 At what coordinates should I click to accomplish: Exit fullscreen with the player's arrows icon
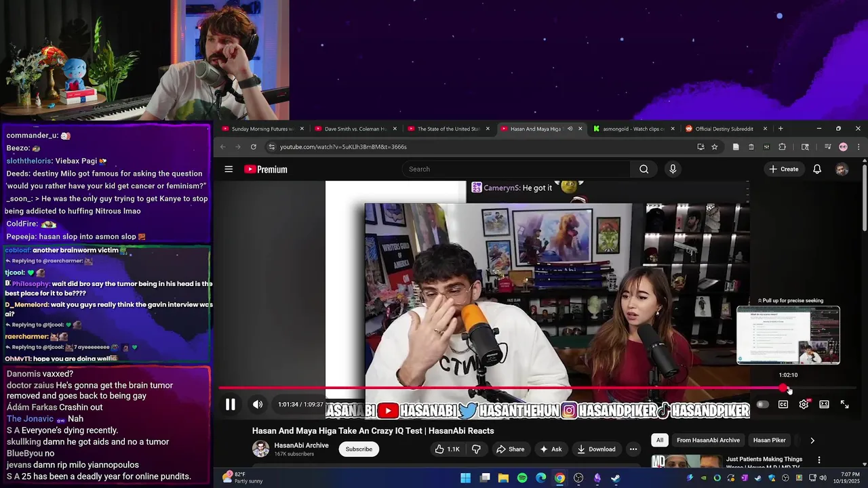845,405
